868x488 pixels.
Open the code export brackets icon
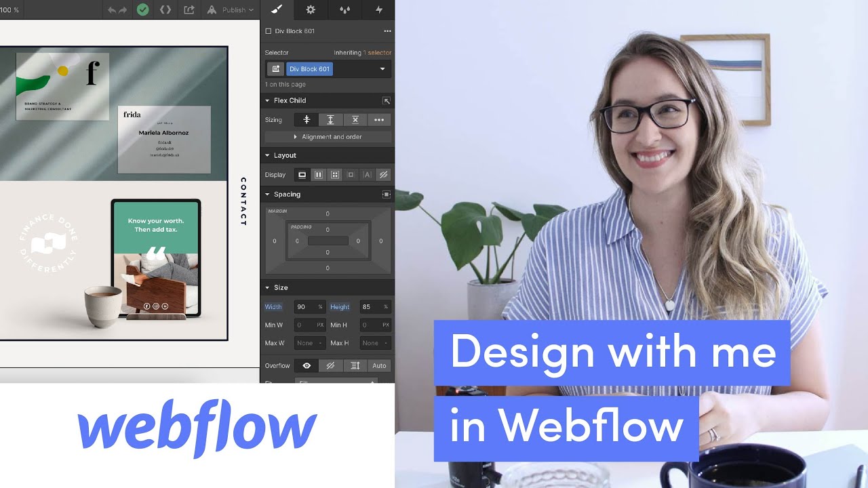pos(165,9)
